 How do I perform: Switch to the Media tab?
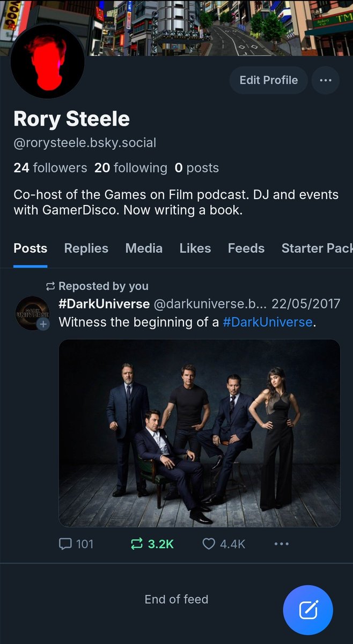(x=144, y=248)
